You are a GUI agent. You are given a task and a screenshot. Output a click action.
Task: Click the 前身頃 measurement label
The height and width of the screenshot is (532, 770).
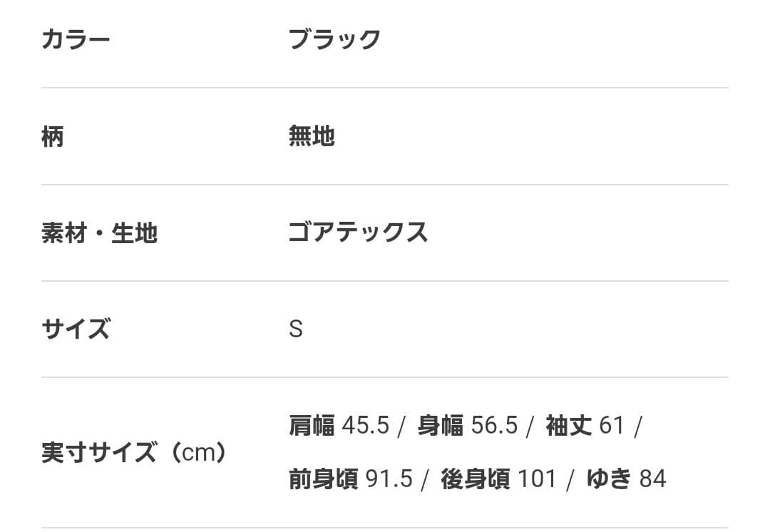point(323,479)
